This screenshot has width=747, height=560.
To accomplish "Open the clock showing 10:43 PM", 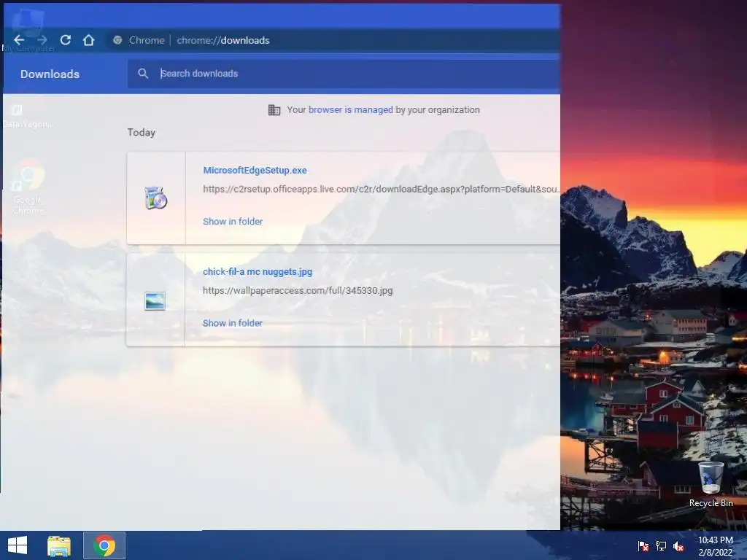I will click(x=716, y=546).
